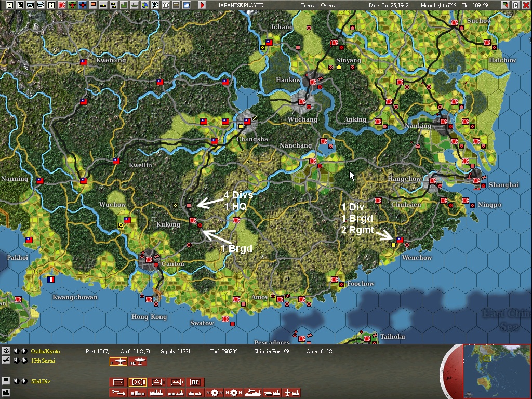
Task: Toggle the shipyard industry filter button
Action: (253, 393)
